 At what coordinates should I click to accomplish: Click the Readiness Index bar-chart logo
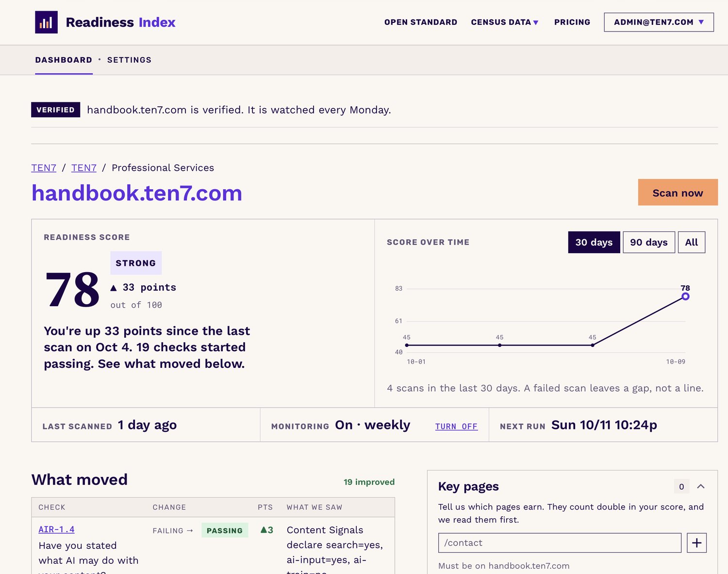click(46, 22)
